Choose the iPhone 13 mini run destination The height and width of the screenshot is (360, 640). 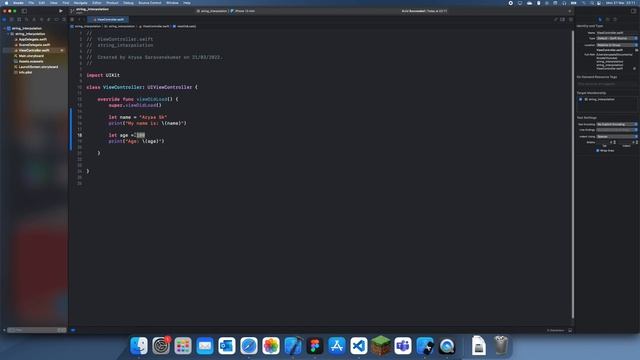[243, 11]
